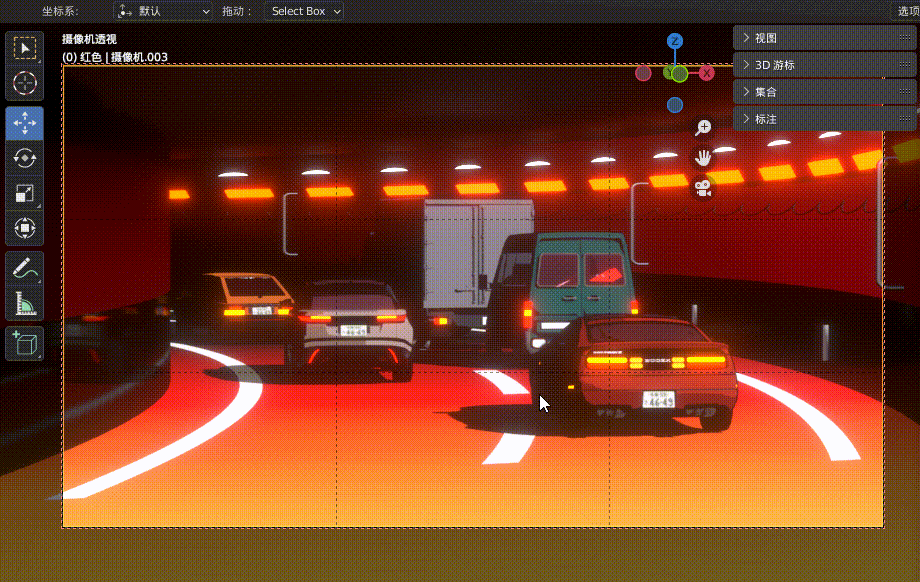Click the negative X axis gizmo ball
The image size is (920, 582).
643,73
